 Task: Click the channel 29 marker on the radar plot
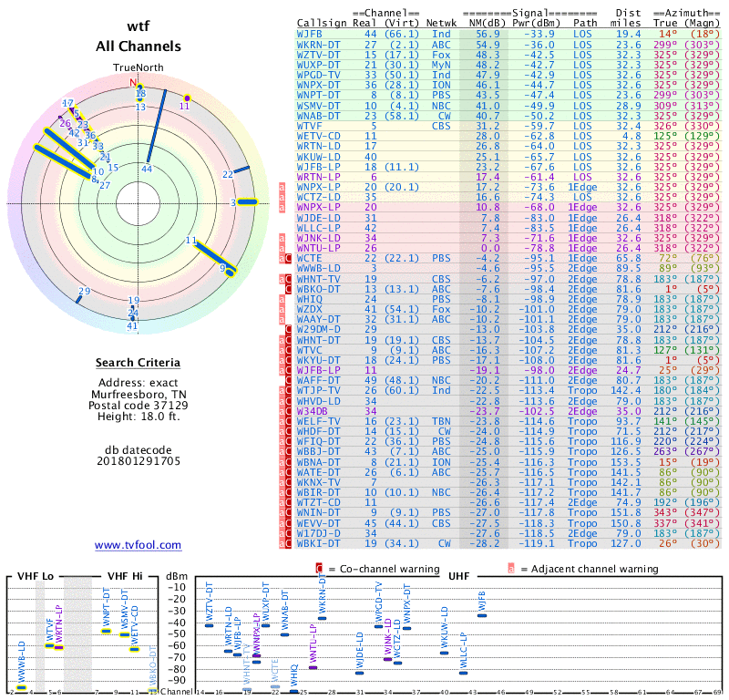[x=78, y=299]
